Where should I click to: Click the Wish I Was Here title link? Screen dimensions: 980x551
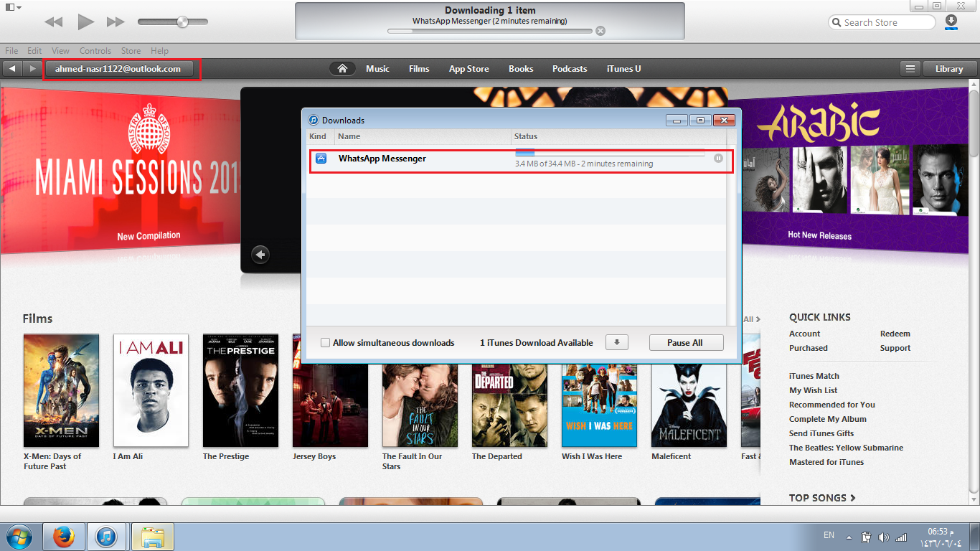click(592, 456)
